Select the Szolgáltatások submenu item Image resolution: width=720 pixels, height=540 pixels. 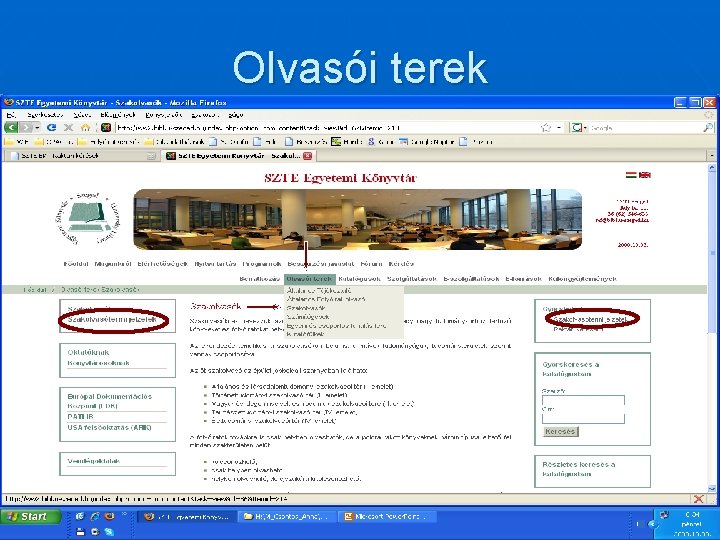pyautogui.click(x=411, y=279)
